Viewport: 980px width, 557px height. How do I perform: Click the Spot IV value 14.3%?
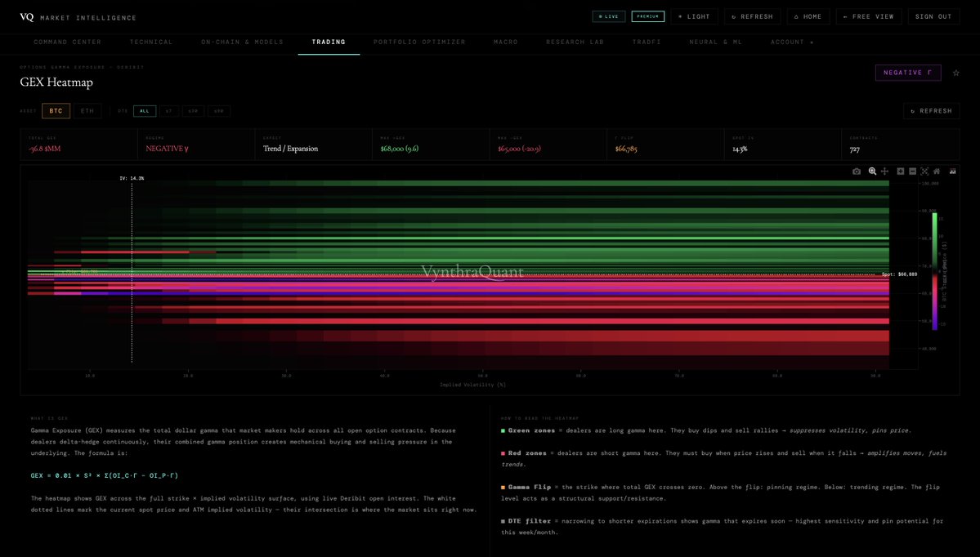pos(740,149)
